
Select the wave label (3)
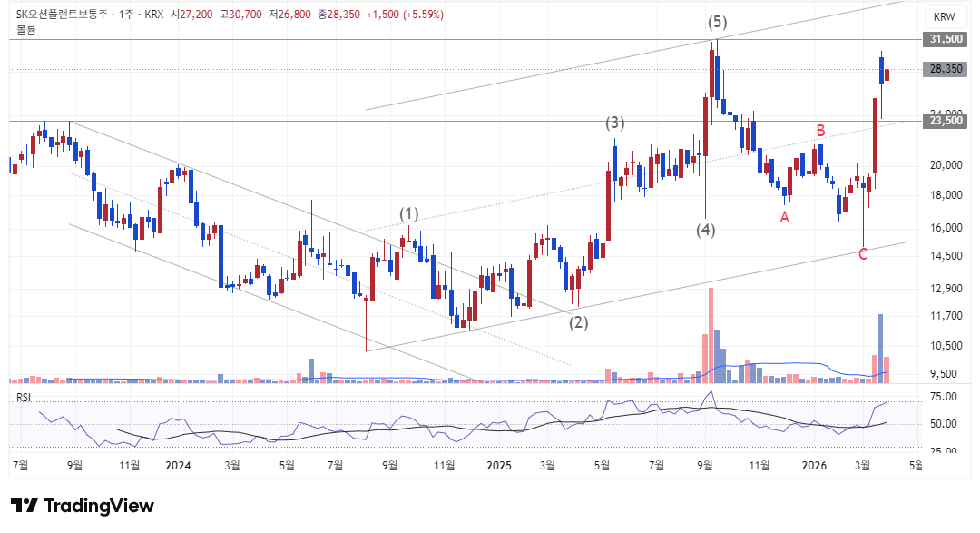pos(614,123)
